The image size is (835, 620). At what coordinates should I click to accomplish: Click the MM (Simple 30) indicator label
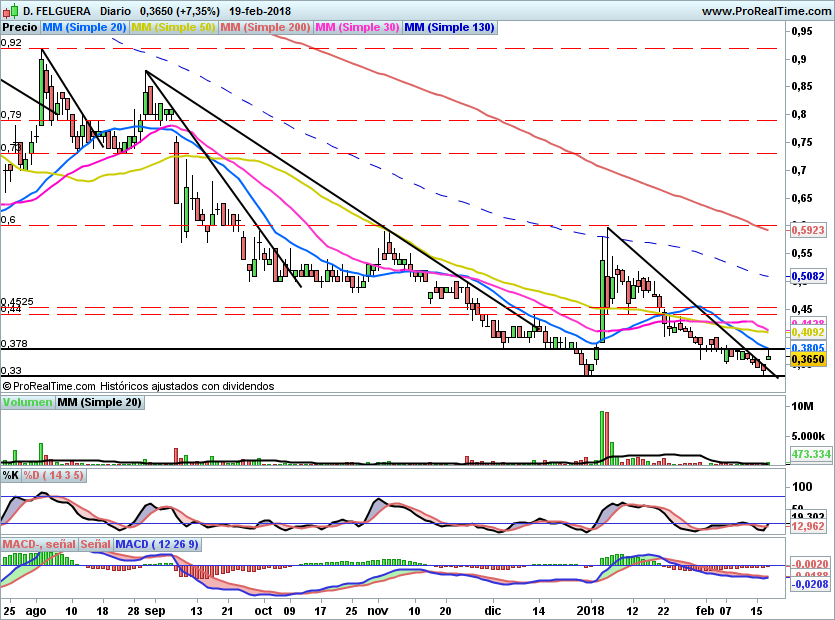(357, 28)
